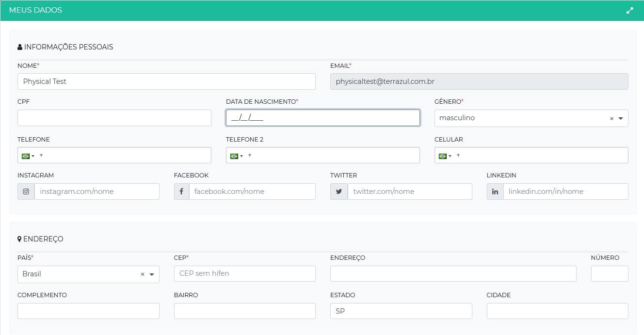Click the Instagram icon beside the field
Image resolution: width=644 pixels, height=335 pixels.
point(26,191)
